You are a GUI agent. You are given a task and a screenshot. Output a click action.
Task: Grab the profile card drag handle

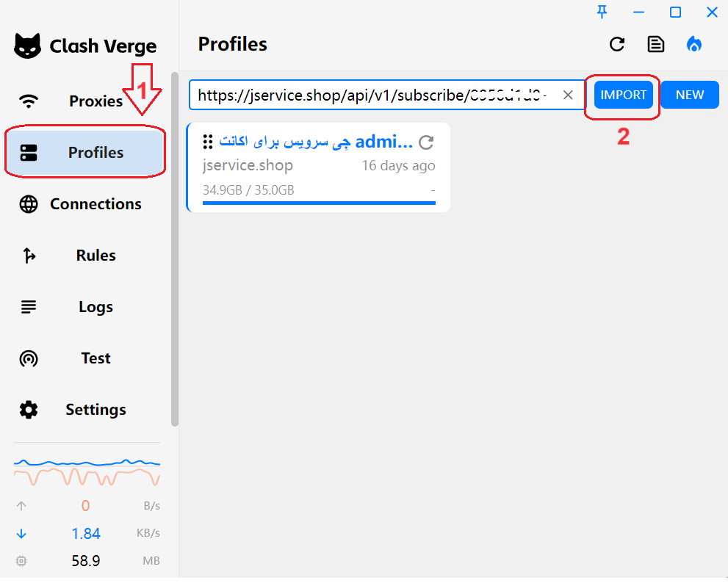coord(208,141)
